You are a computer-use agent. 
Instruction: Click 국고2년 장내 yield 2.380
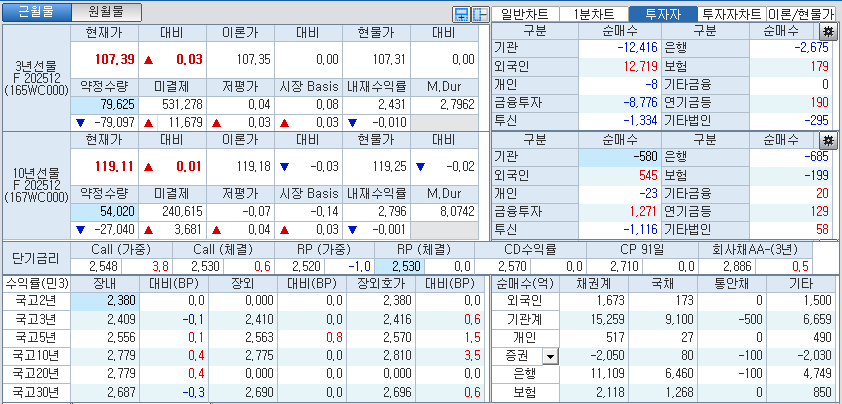[x=121, y=301]
